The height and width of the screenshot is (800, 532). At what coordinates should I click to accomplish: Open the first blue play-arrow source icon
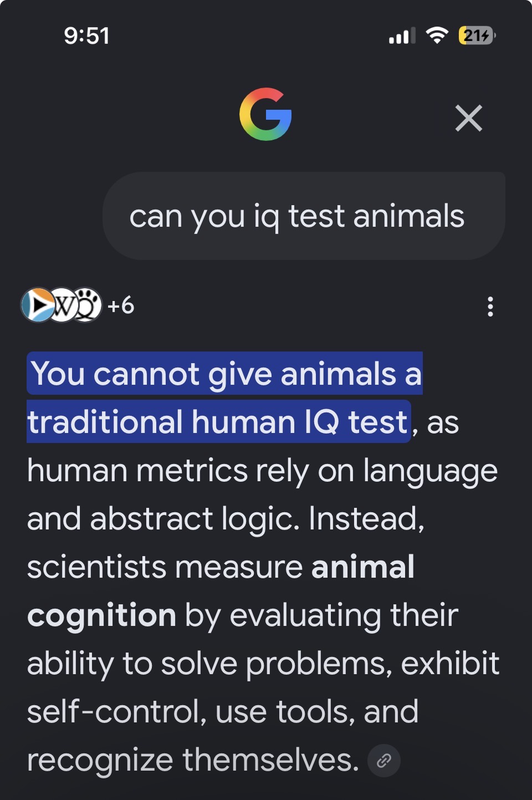pos(37,305)
